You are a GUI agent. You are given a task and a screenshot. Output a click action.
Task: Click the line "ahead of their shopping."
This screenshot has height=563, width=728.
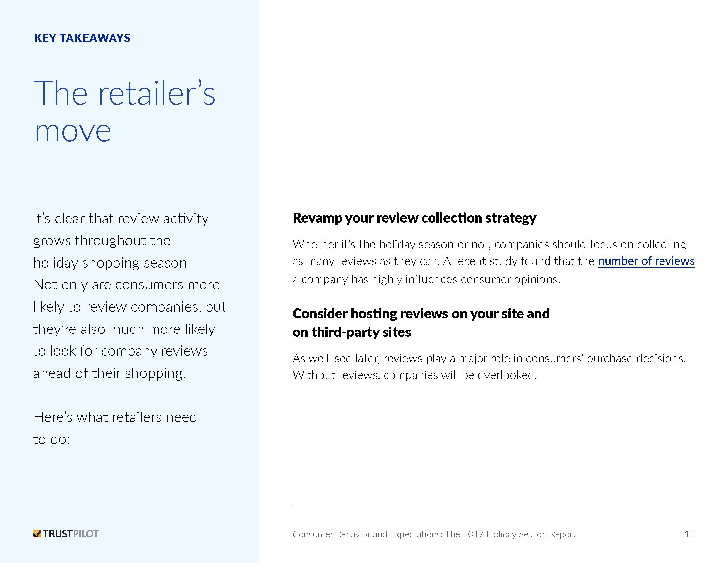point(109,373)
